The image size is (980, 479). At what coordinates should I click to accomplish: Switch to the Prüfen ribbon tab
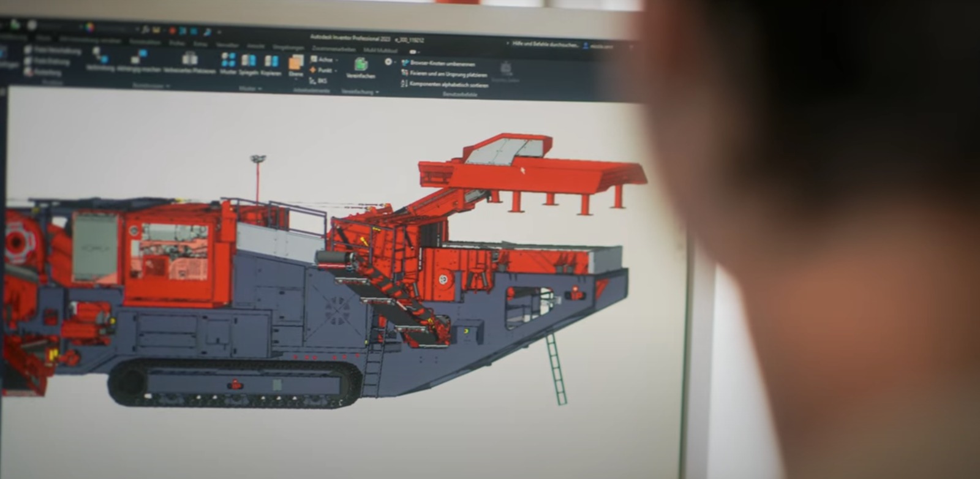pyautogui.click(x=176, y=43)
